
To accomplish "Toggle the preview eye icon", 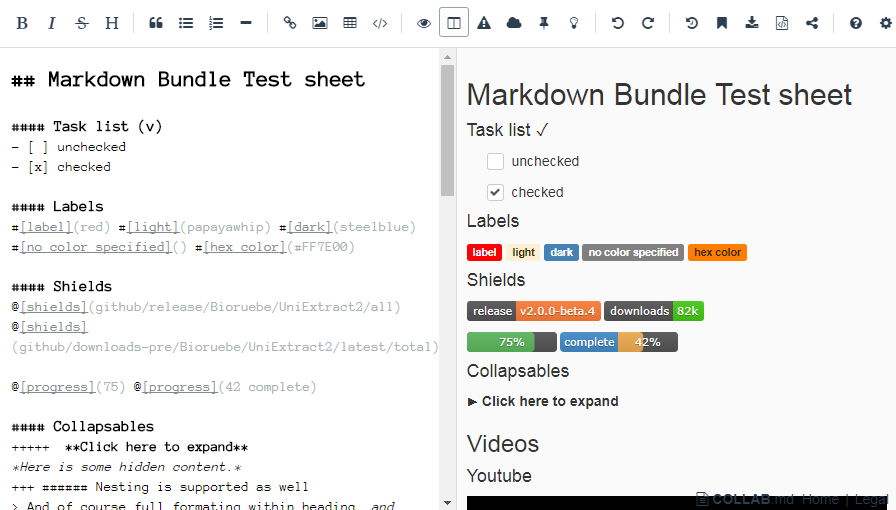I will coord(424,23).
